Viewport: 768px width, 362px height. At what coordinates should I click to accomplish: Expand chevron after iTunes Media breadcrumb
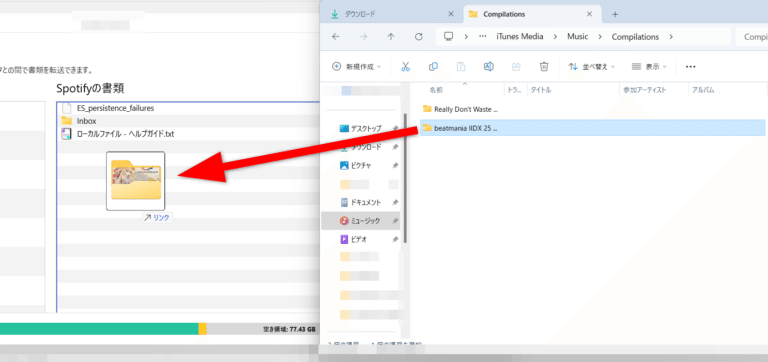[555, 37]
